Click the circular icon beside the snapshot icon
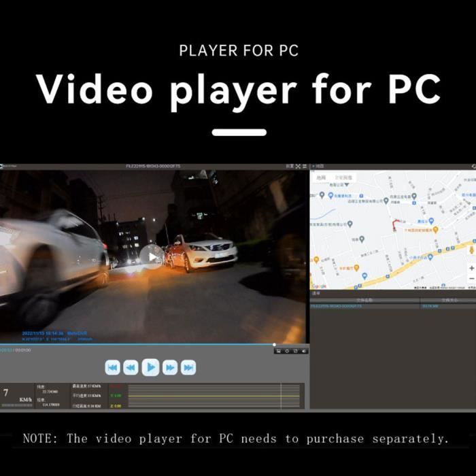 [x=287, y=352]
